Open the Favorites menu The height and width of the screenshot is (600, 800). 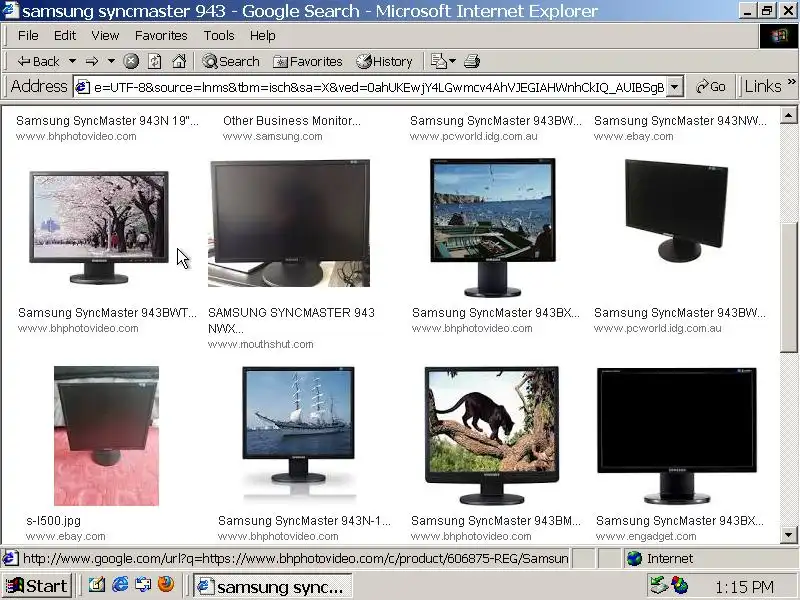coord(161,35)
